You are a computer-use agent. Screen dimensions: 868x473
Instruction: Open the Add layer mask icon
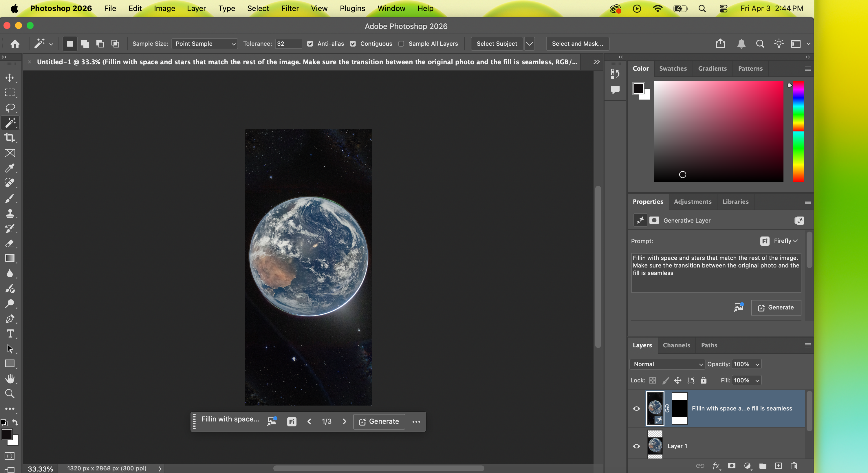(x=732, y=466)
